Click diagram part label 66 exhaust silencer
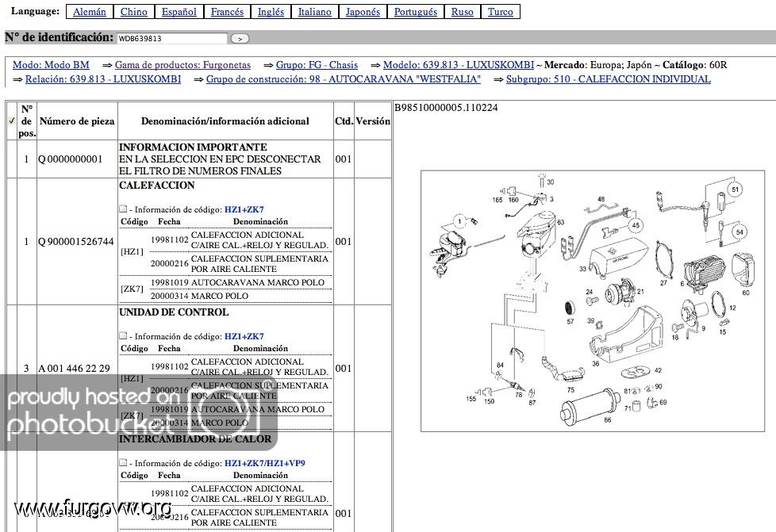The width and height of the screenshot is (776, 532). tap(607, 419)
